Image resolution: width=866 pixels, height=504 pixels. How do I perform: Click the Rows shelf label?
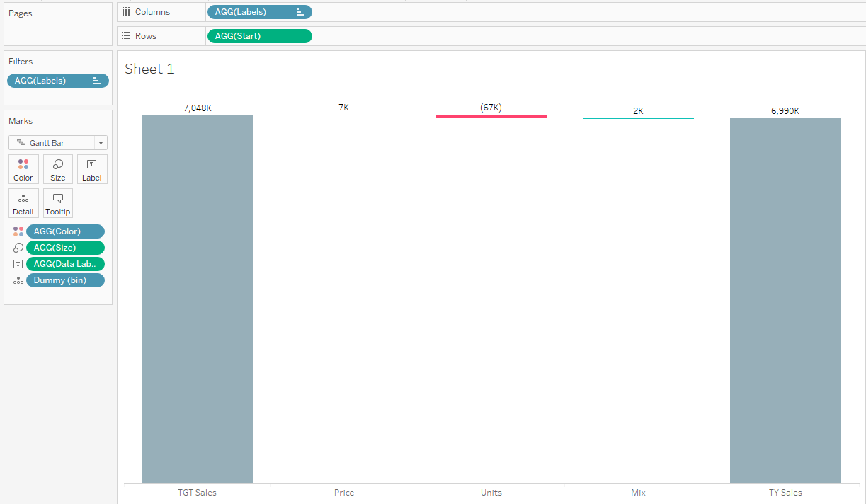click(x=146, y=36)
